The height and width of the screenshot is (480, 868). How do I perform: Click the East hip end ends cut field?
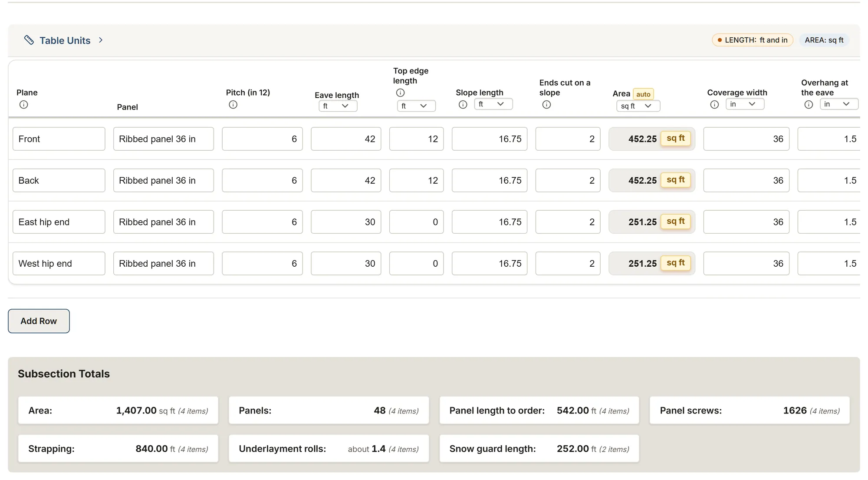568,222
